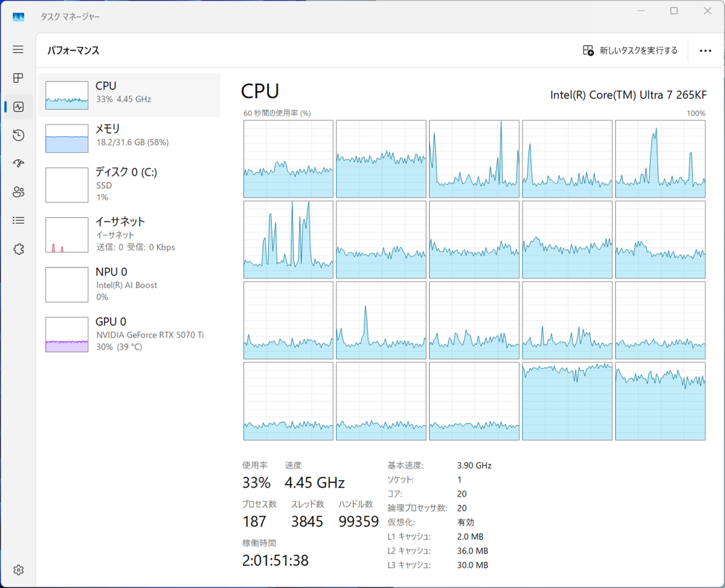Viewport: 725px width, 588px height.
Task: Click the Task Manager title bar icon
Action: 18,16
